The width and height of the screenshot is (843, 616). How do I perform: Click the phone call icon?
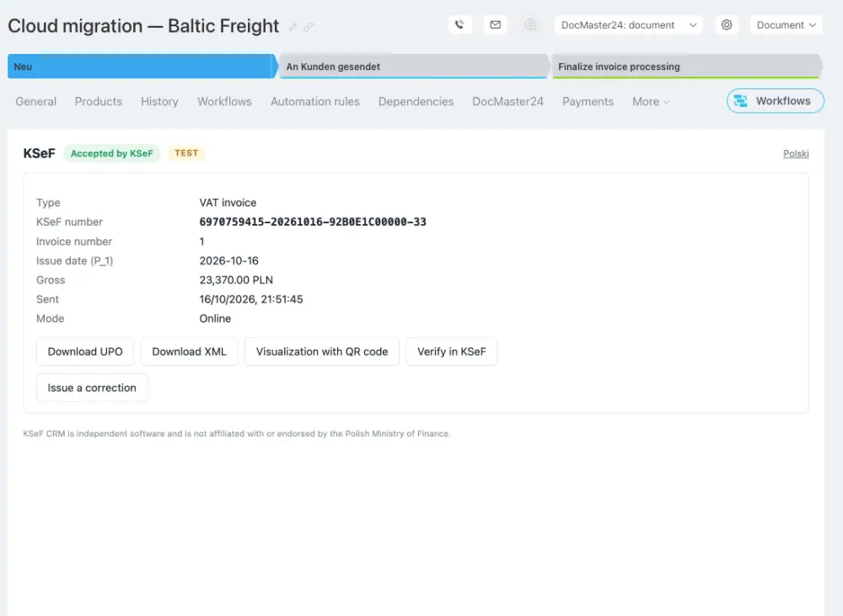pos(459,24)
